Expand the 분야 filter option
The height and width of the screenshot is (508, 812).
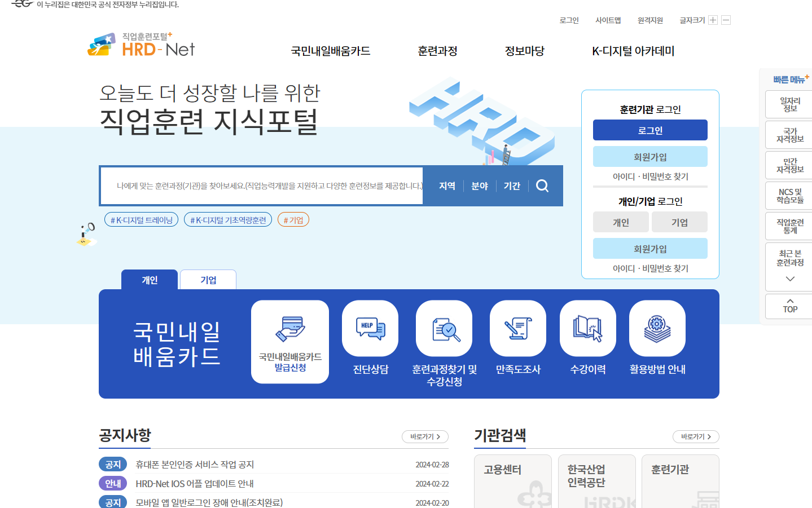point(479,185)
